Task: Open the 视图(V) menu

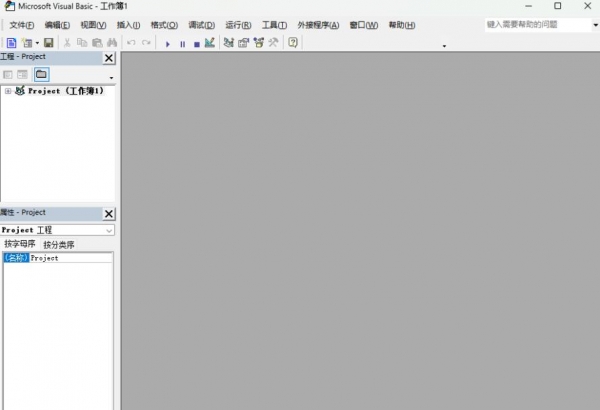Action: [x=93, y=25]
